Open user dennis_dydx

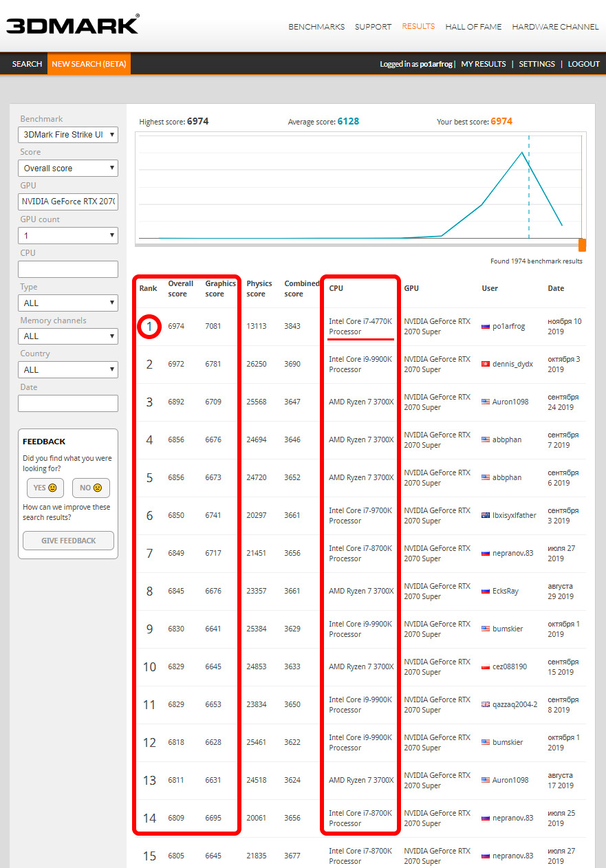(x=512, y=364)
